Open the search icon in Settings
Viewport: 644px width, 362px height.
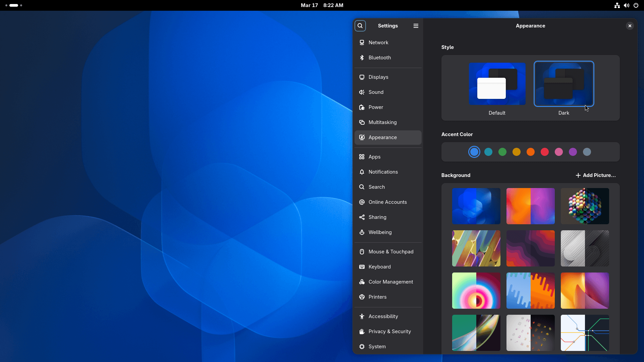pos(360,25)
